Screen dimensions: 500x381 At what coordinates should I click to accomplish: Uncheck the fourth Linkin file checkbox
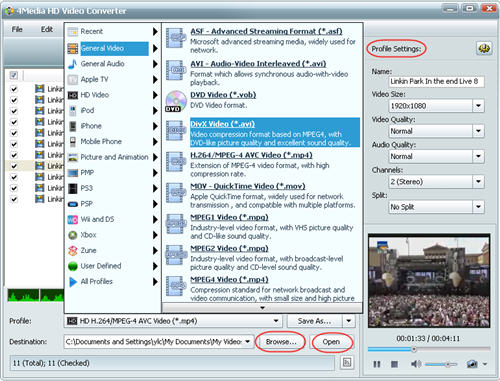[x=14, y=122]
